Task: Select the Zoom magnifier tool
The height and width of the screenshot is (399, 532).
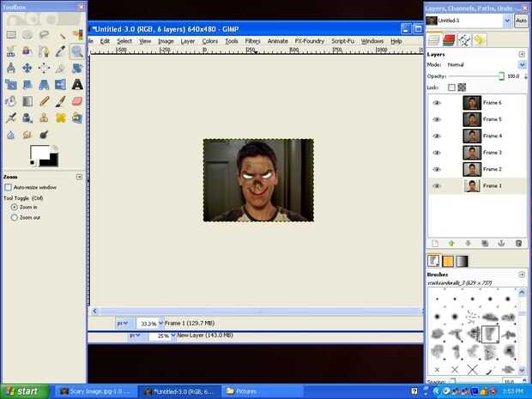Action: 77,51
